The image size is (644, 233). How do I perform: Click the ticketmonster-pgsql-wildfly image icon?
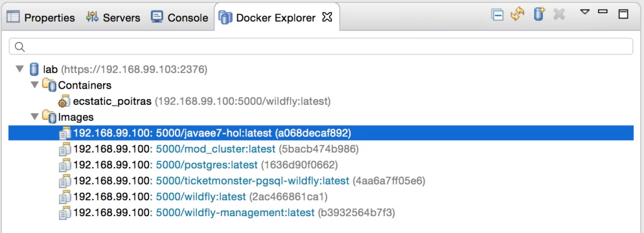tap(65, 181)
